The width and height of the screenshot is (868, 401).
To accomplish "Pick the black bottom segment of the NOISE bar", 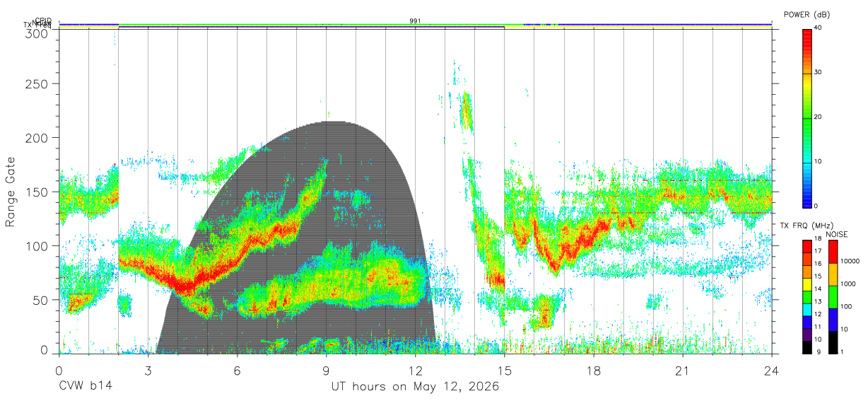I will point(832,342).
